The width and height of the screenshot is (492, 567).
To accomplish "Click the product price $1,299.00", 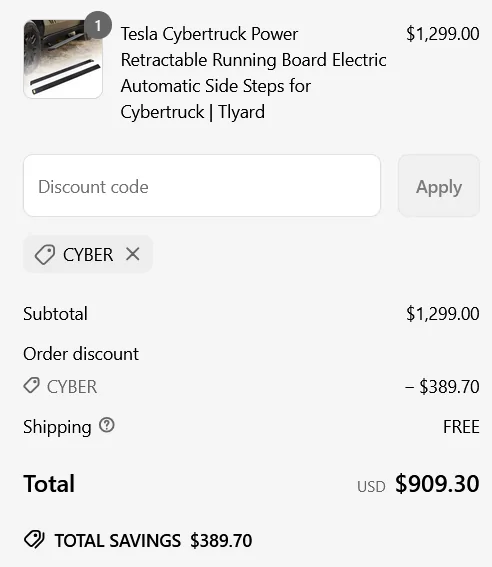I will coord(442,34).
